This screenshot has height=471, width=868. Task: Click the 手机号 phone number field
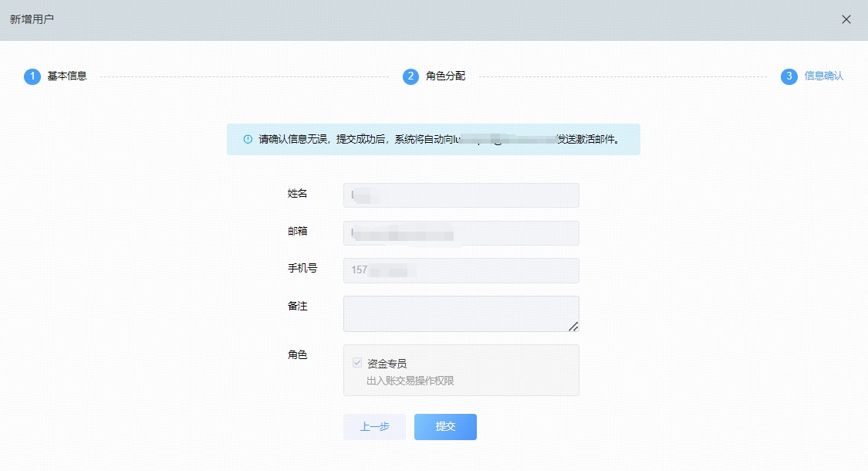coord(461,270)
